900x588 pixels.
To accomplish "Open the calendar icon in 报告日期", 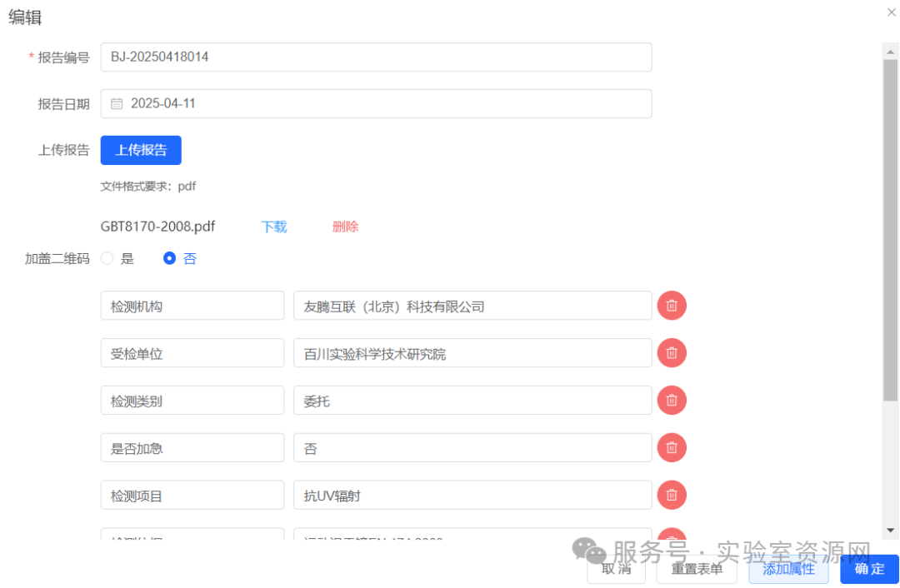I will pyautogui.click(x=117, y=104).
